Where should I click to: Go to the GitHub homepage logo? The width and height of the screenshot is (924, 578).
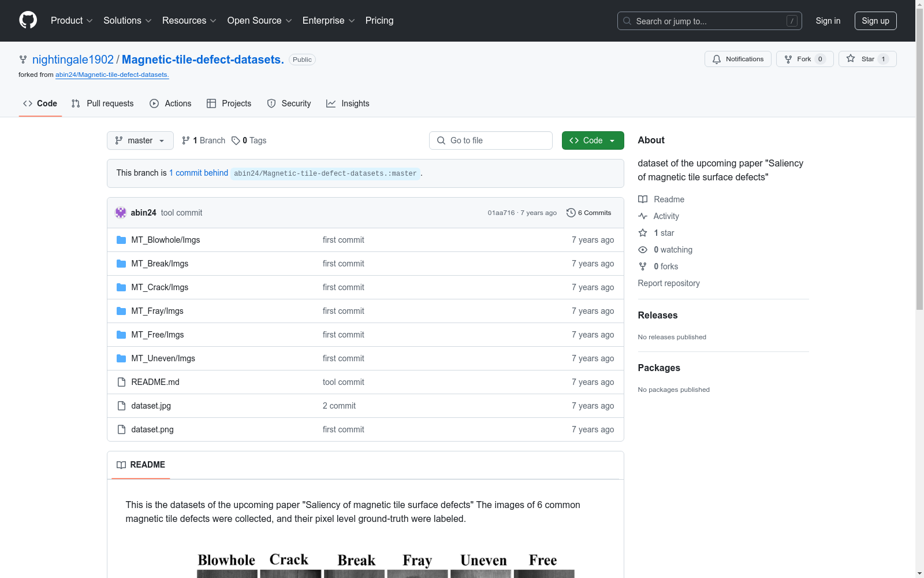click(28, 20)
